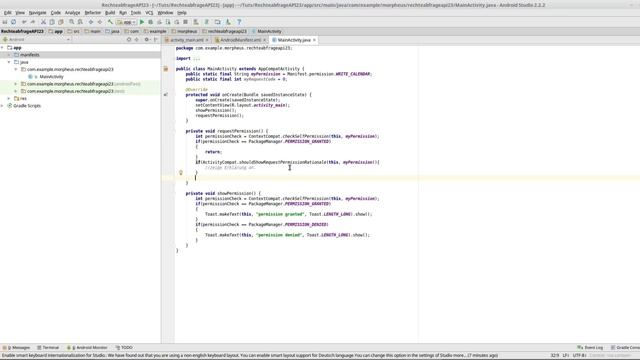
Task: Open the Android project view dropdown
Action: coord(37,40)
